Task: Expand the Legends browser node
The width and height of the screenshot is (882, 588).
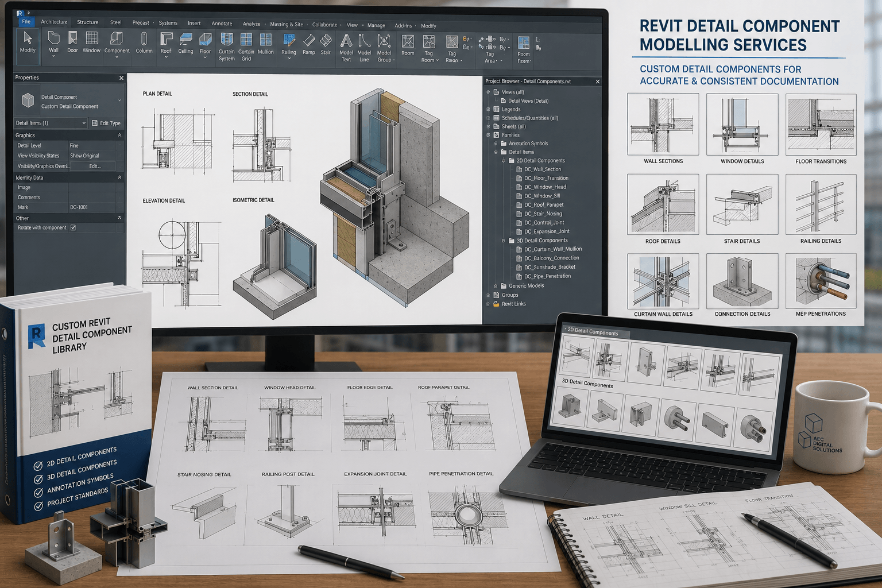Action: click(489, 109)
